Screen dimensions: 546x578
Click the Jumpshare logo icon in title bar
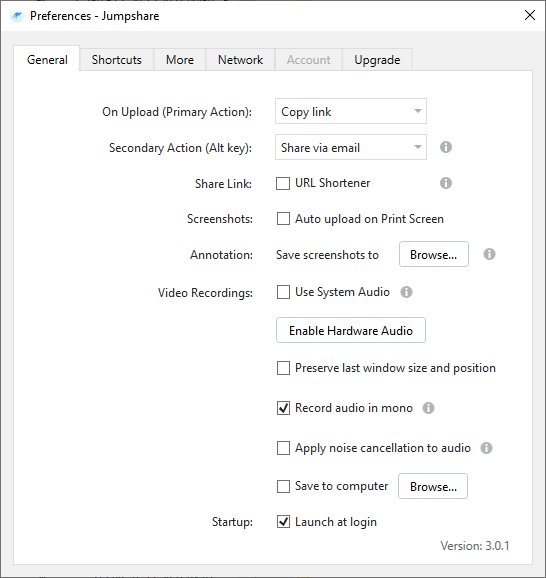[x=17, y=16]
